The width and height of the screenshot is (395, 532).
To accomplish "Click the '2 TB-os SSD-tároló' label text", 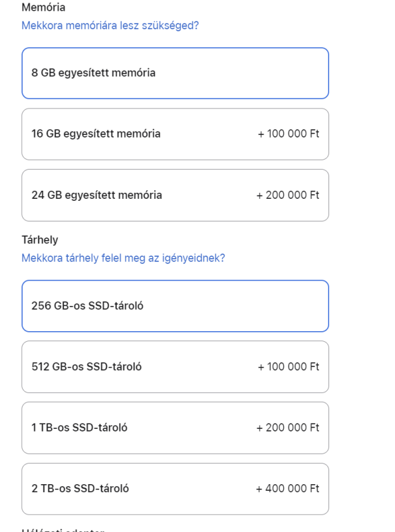I will tap(80, 489).
